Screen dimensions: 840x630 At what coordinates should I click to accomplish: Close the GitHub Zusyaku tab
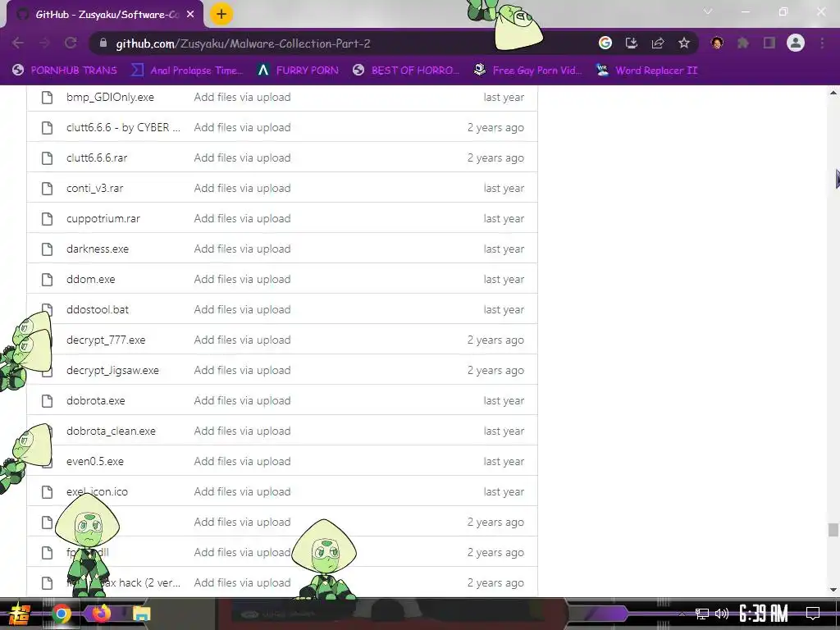pyautogui.click(x=190, y=15)
